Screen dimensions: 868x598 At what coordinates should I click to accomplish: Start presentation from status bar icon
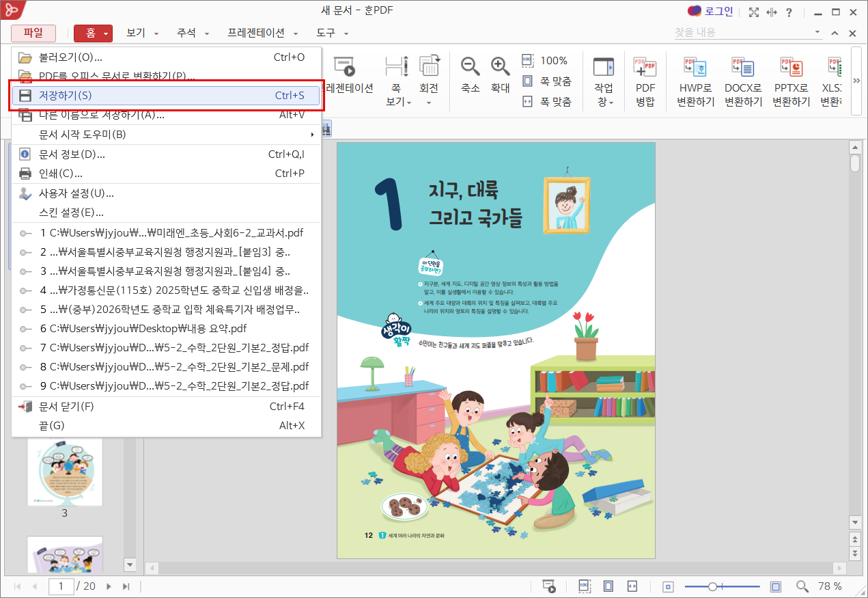click(548, 586)
